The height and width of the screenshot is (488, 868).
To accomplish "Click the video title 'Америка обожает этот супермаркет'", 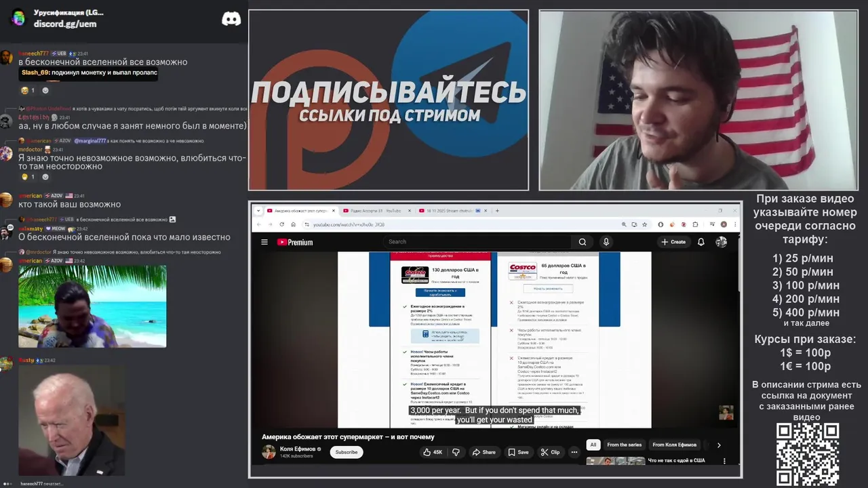I will (x=349, y=436).
